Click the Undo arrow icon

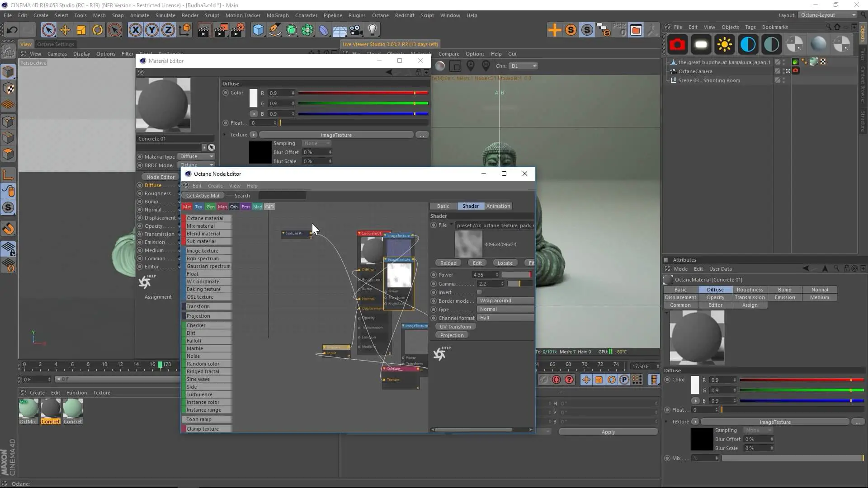[x=12, y=30]
